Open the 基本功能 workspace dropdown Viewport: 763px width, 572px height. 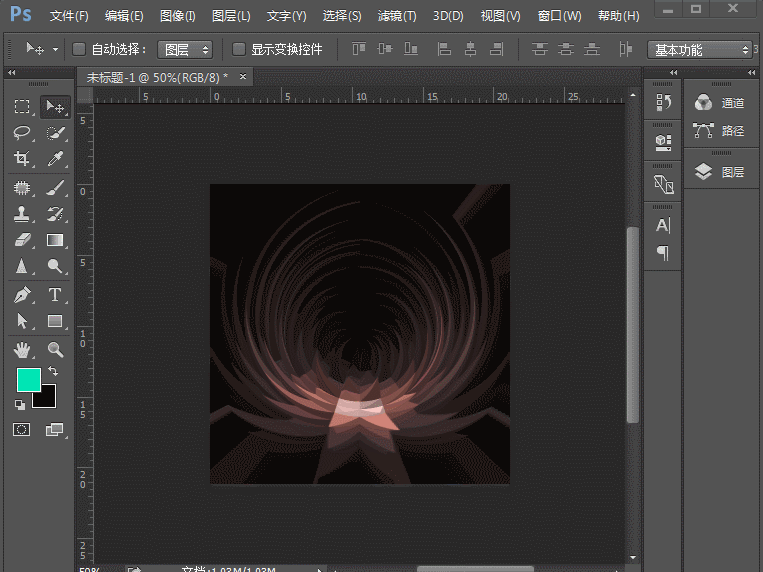(x=699, y=49)
